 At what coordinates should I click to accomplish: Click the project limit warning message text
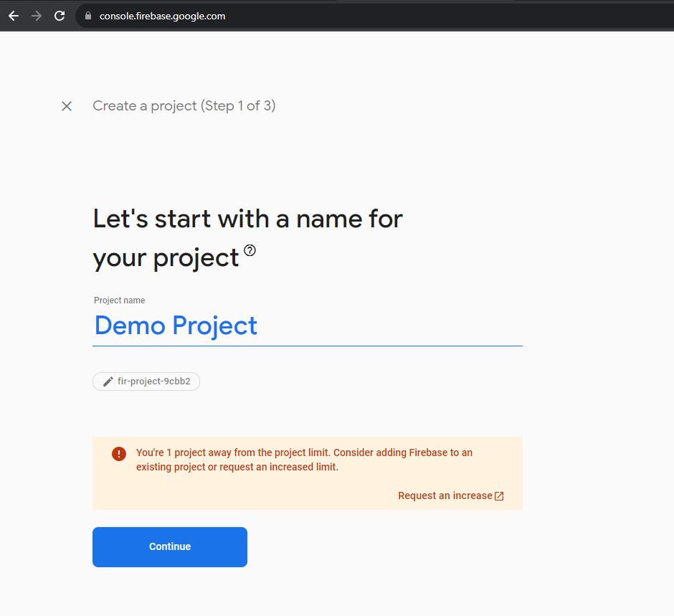point(304,460)
